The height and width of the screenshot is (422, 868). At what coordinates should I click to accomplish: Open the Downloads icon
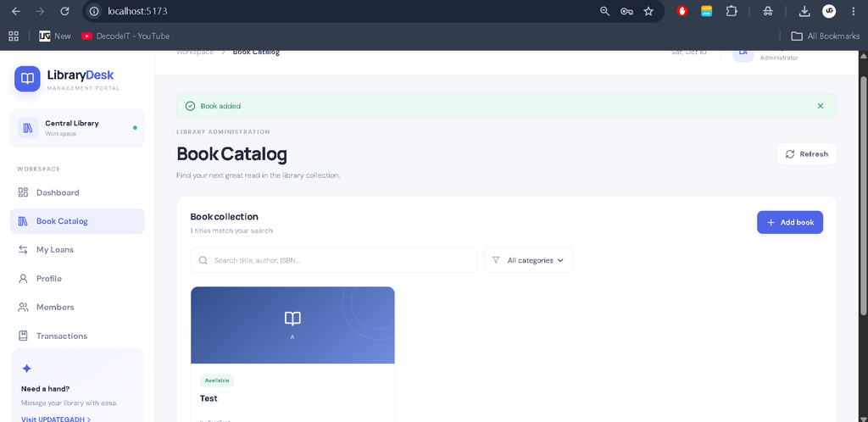tap(804, 11)
